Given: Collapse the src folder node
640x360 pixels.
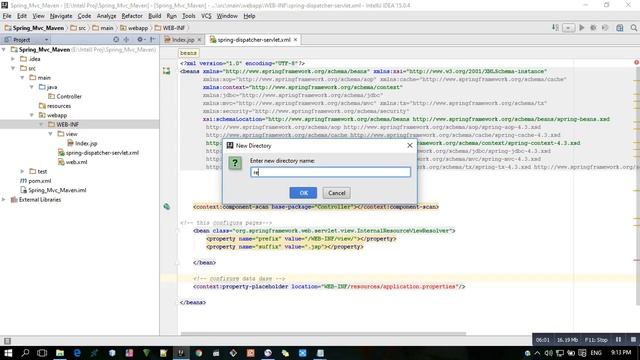Looking at the screenshot, I should (13, 68).
